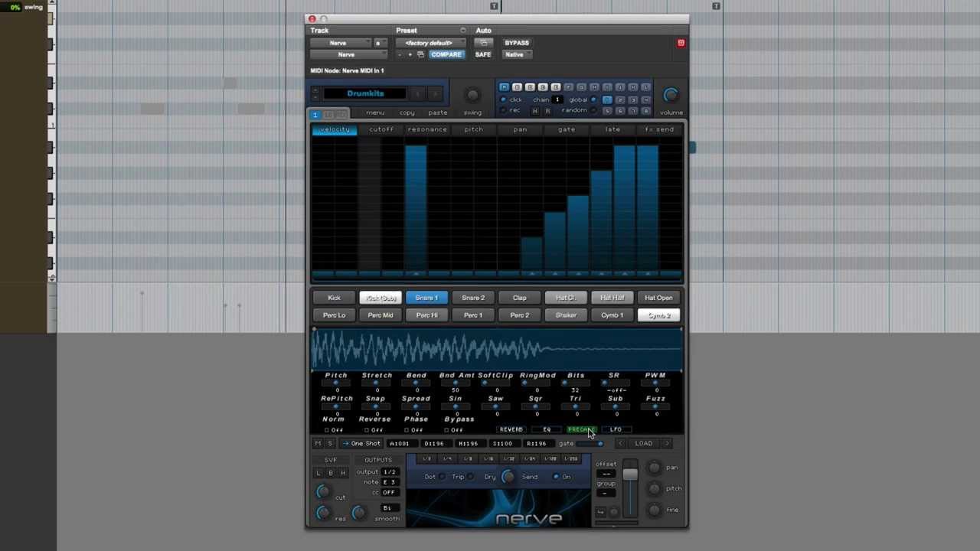Select pattern slot B
Viewport: 980px width, 551px height.
pos(517,87)
